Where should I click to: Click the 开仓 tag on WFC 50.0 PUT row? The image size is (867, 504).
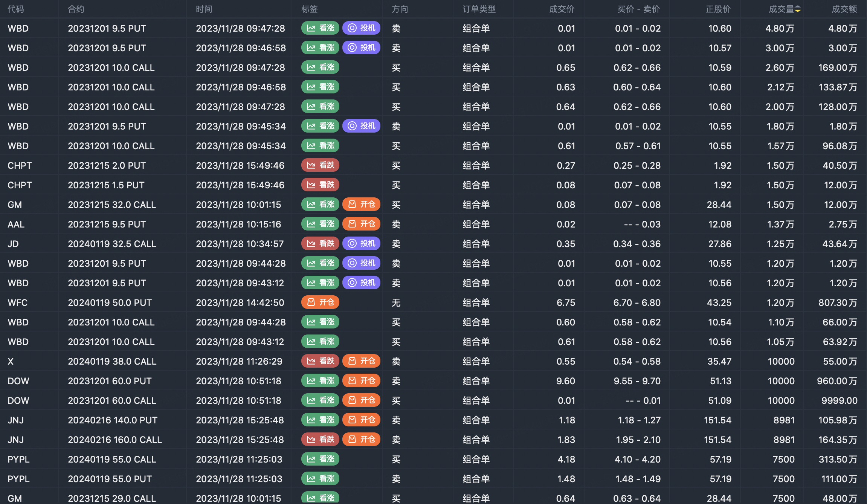click(x=320, y=302)
